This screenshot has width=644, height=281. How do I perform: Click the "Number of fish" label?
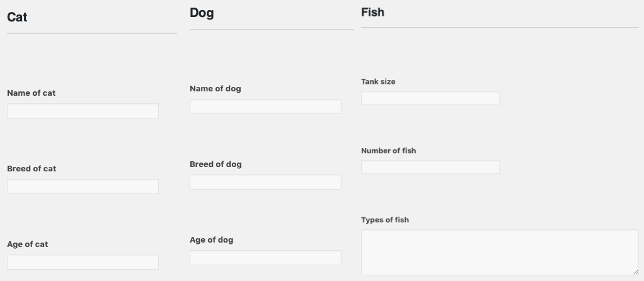(388, 151)
